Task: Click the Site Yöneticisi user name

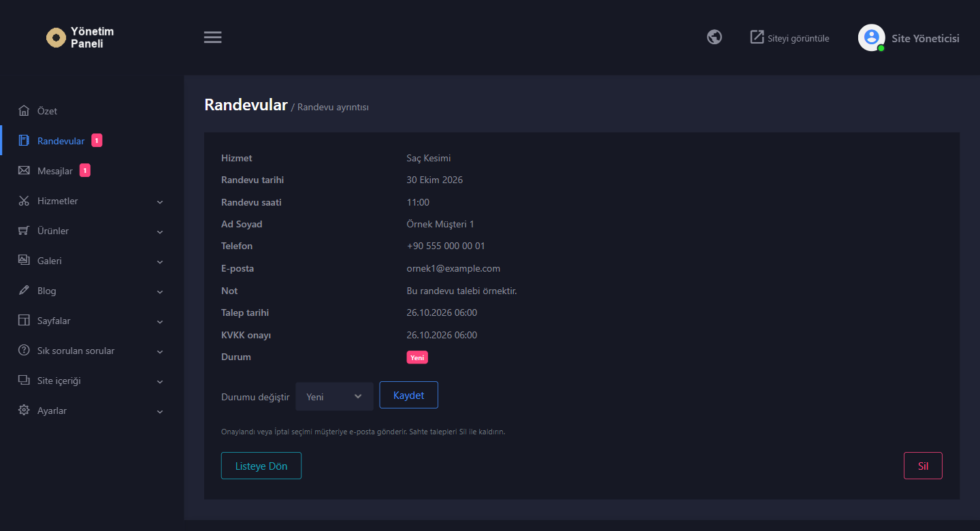Action: 926,38
